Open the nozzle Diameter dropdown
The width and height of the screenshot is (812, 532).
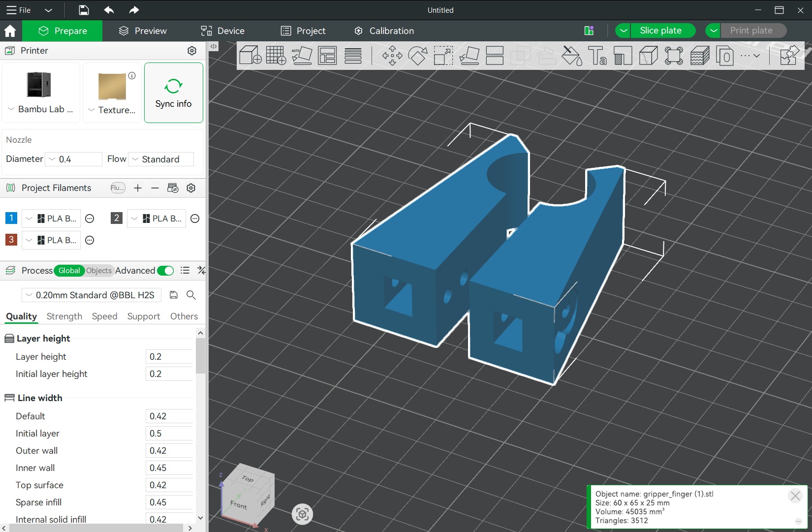click(x=73, y=159)
